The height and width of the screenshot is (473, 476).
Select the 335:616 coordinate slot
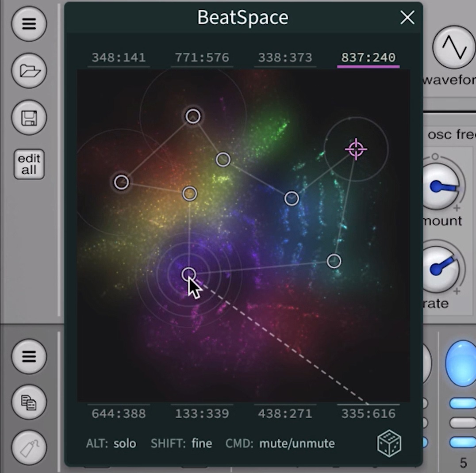click(x=368, y=414)
